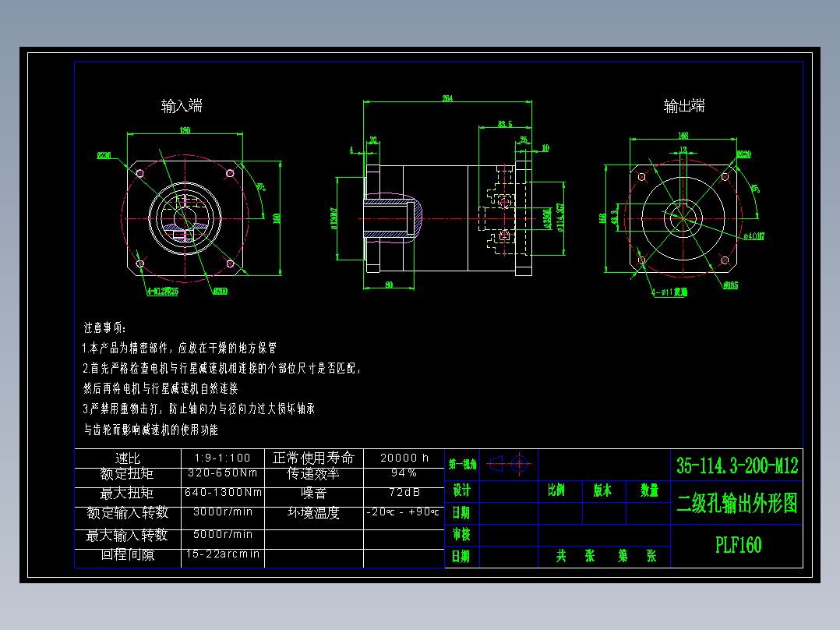The image size is (840, 630).
Task: Select the 1:9-1:100 ratio value
Action: [x=222, y=458]
